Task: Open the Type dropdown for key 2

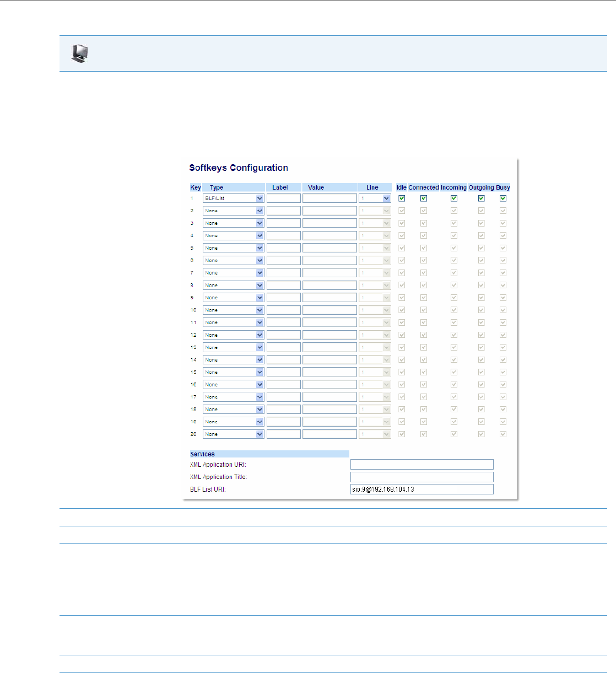Action: 234,211
